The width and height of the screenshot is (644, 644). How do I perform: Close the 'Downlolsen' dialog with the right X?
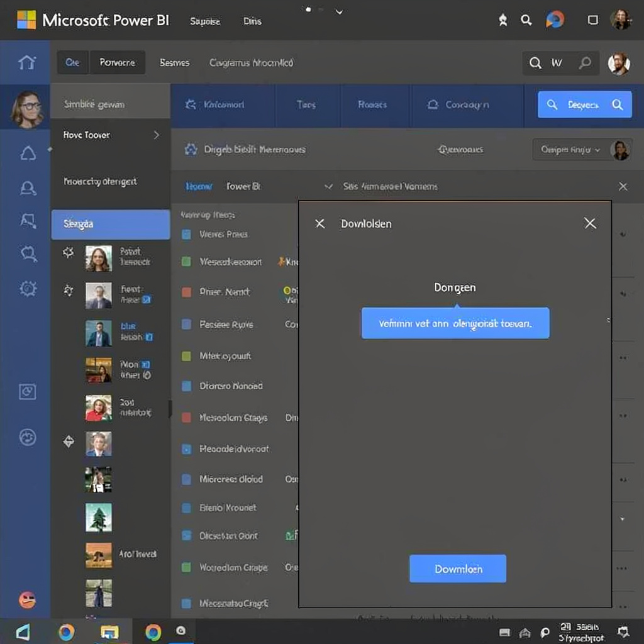(590, 223)
